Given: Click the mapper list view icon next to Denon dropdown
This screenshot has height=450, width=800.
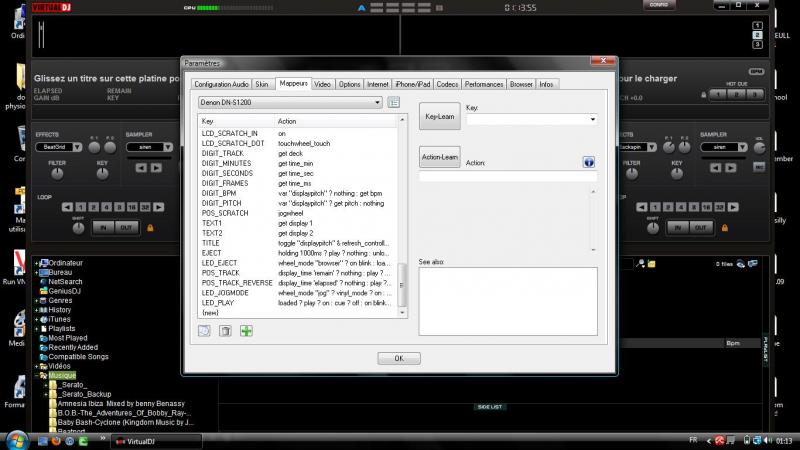Looking at the screenshot, I should point(393,103).
